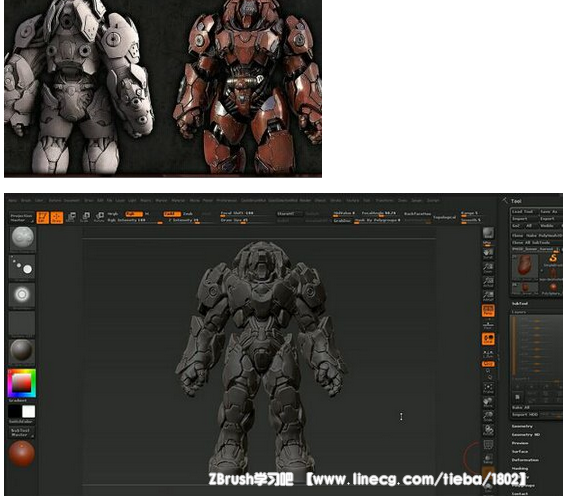Click the Rotate view icon on right shelf
This screenshot has height=496, width=563.
[x=488, y=430]
